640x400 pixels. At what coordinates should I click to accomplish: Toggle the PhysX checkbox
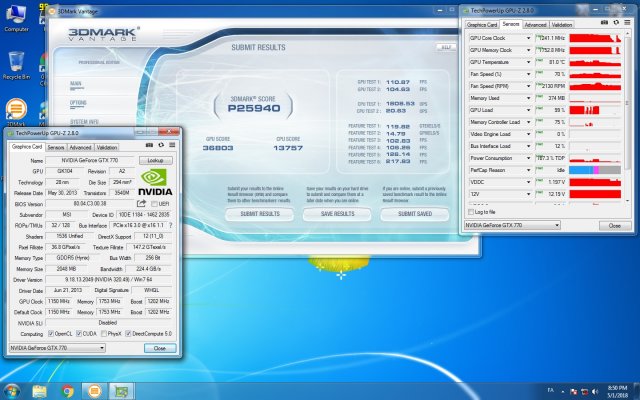click(103, 333)
